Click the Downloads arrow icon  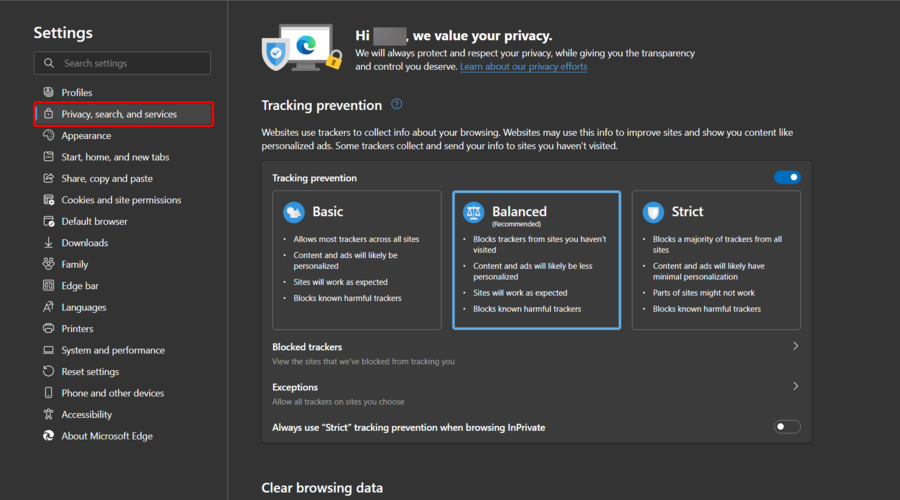click(x=48, y=243)
